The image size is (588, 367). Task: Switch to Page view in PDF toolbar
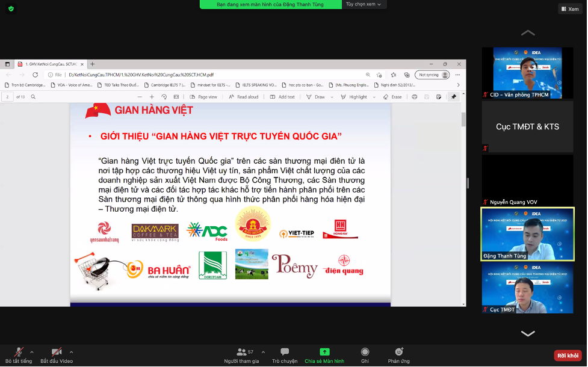[203, 97]
